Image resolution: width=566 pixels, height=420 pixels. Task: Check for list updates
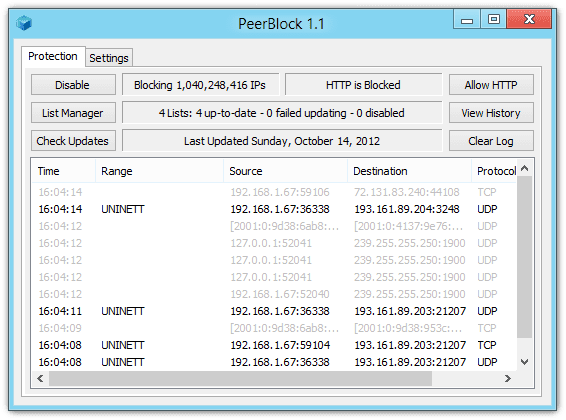coord(73,141)
